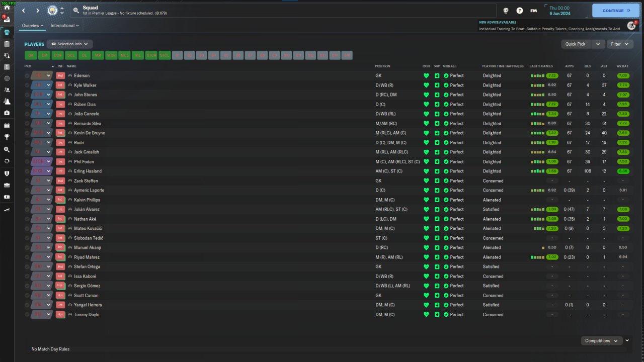Viewport: 644px width, 362px height.
Task: Toggle the pick checkmark for Julián Álvarez
Action: (x=27, y=210)
